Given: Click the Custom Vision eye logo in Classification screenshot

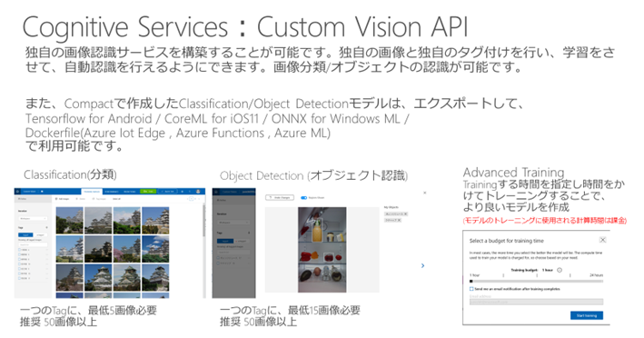Looking at the screenshot, I should coord(17,192).
